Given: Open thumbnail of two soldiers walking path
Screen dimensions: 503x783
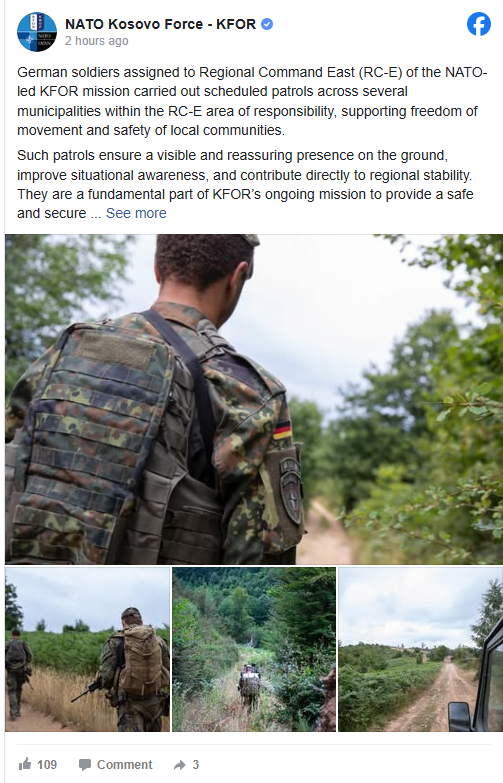Looking at the screenshot, I should [87, 649].
